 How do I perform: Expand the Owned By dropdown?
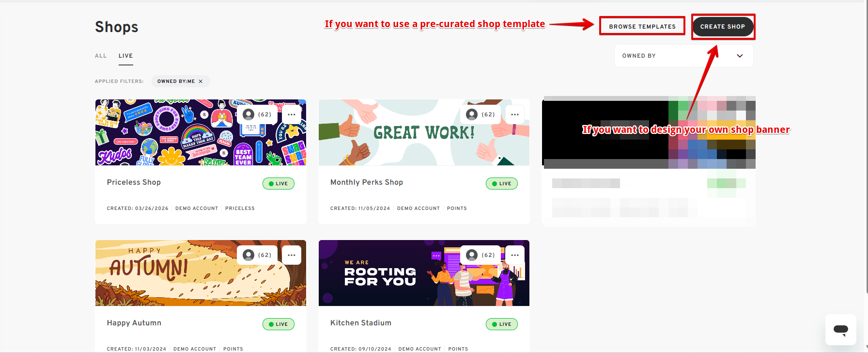pos(683,56)
